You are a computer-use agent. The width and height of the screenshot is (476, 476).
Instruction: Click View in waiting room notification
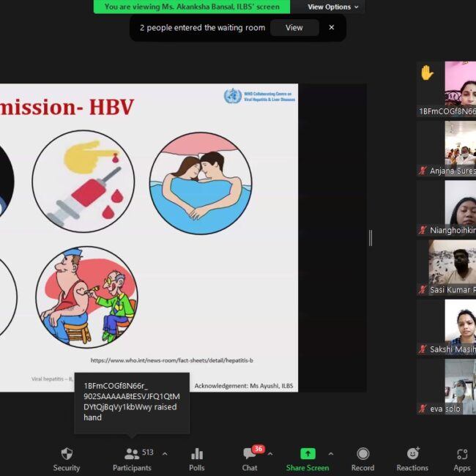pyautogui.click(x=294, y=28)
